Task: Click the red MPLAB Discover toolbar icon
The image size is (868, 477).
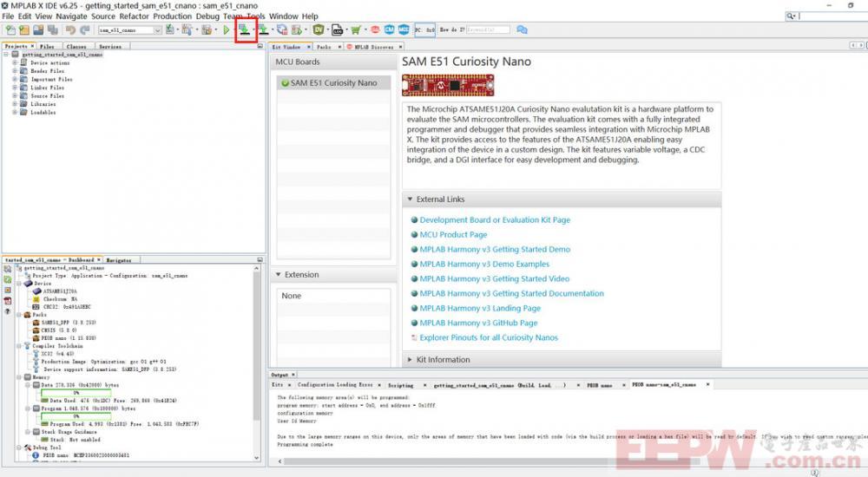Action: coord(375,29)
